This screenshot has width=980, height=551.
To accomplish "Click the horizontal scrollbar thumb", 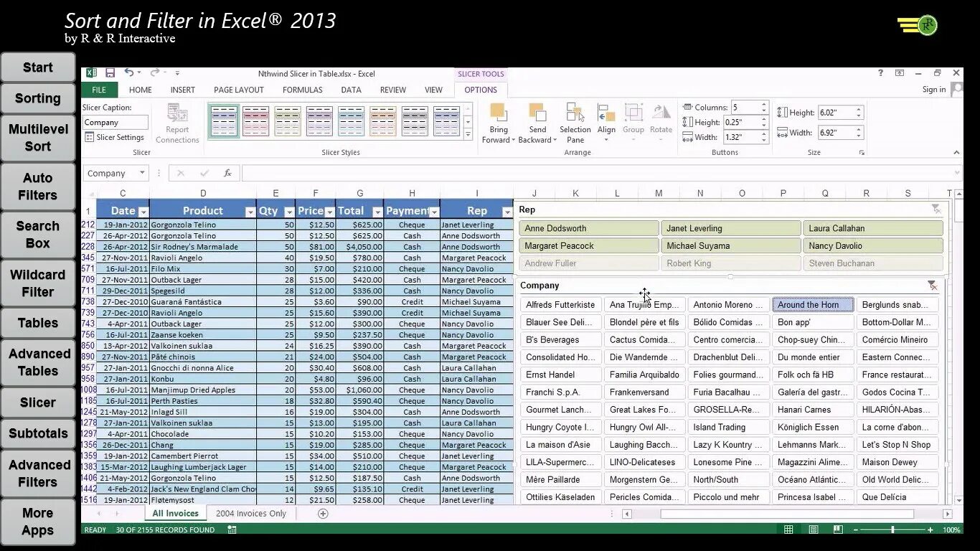I will tap(787, 514).
